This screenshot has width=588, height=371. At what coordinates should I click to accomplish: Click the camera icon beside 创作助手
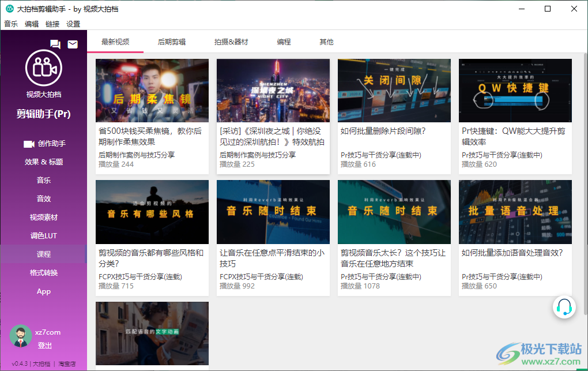[x=29, y=144]
